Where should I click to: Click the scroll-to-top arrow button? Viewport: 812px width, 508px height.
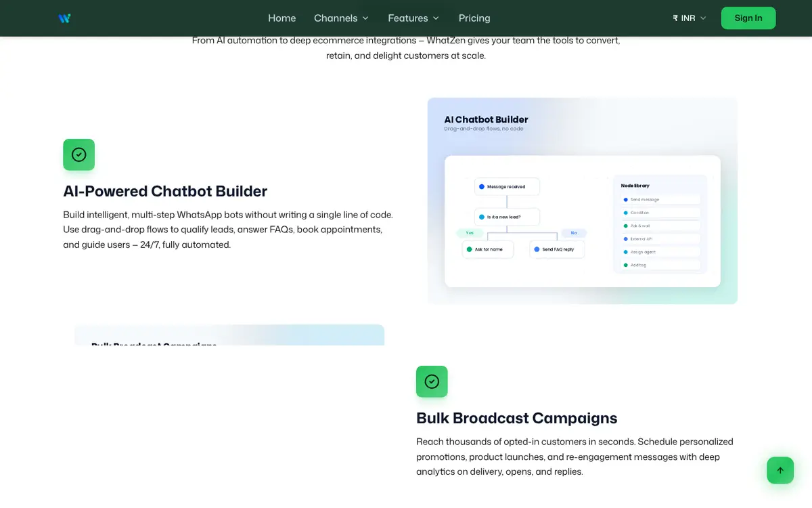pos(780,470)
